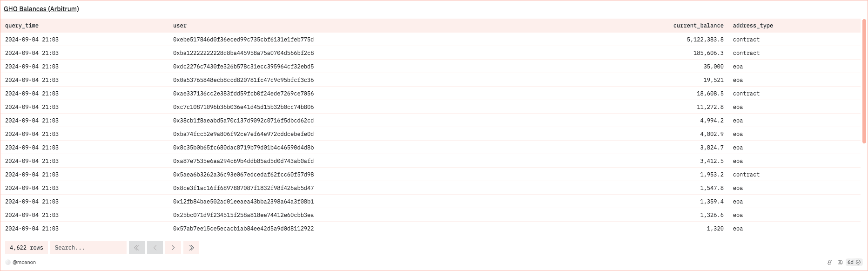Click address starting with 0x57ab7ee15ce5
This screenshot has height=271, width=868.
pyautogui.click(x=243, y=229)
